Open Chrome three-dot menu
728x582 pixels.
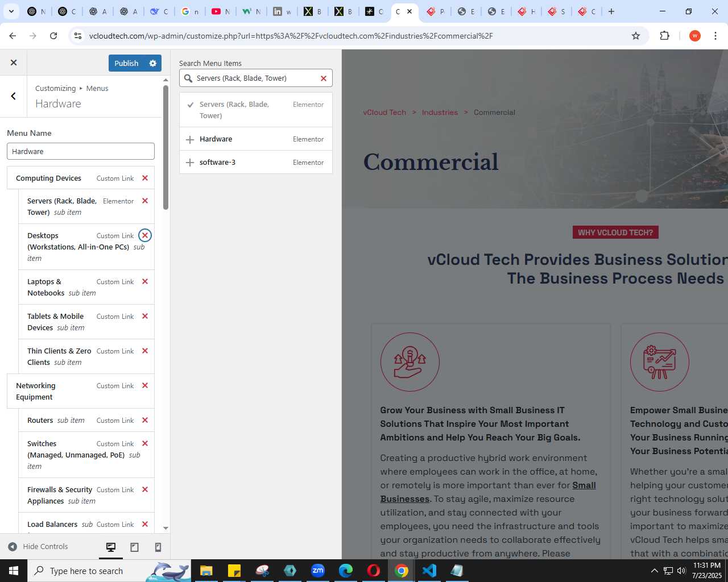pyautogui.click(x=715, y=36)
